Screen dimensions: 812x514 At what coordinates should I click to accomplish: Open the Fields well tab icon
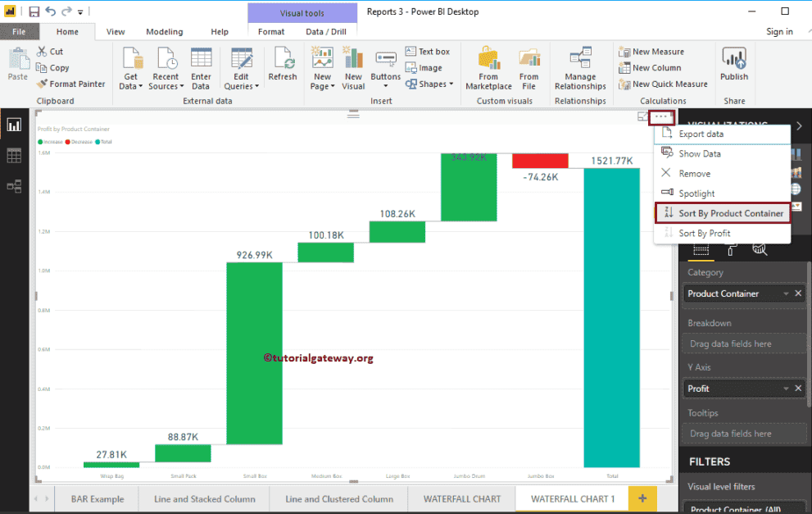click(x=701, y=250)
